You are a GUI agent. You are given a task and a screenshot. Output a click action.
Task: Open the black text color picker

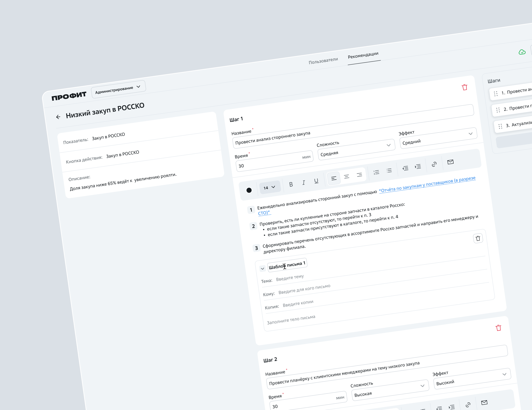tap(249, 190)
